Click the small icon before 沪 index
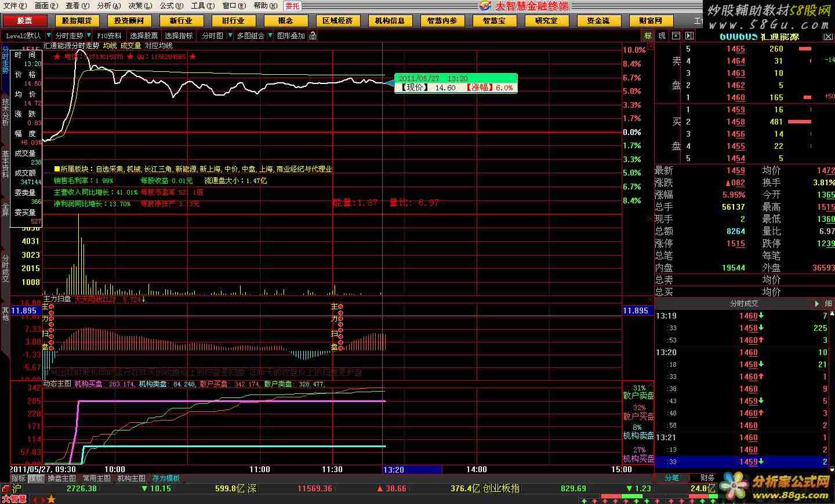This screenshot has width=835, height=504. tap(6, 488)
